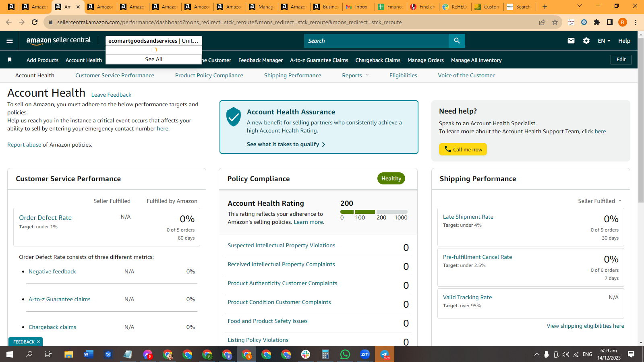Screen dimensions: 644x362
Task: Click See what it takes to qualify
Action: click(286, 144)
